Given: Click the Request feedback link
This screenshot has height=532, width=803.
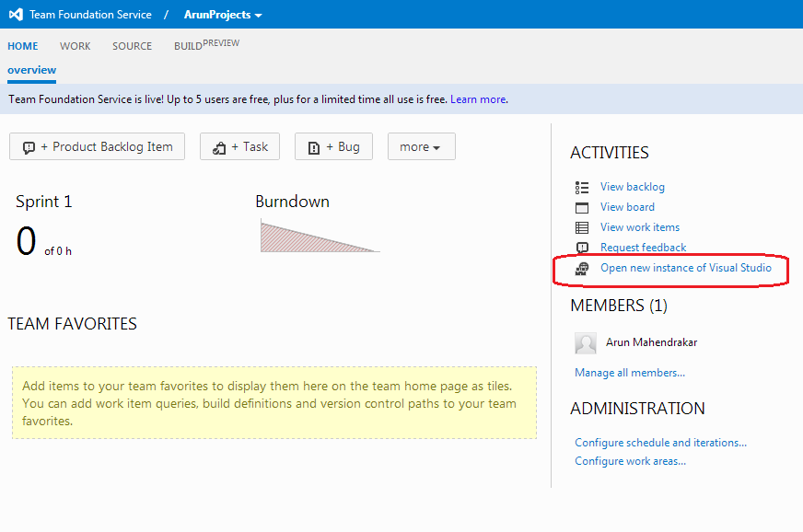Looking at the screenshot, I should (643, 248).
